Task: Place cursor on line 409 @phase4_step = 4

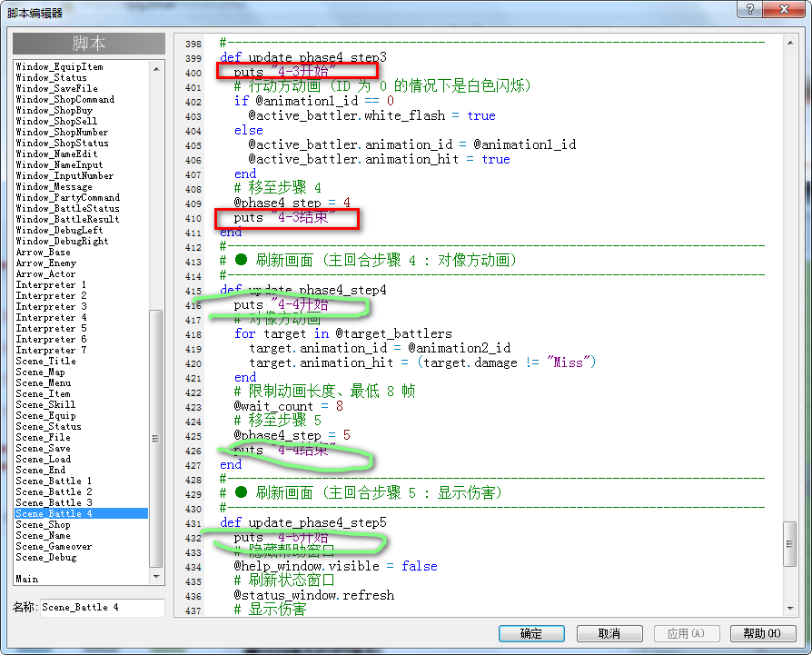Action: point(292,203)
